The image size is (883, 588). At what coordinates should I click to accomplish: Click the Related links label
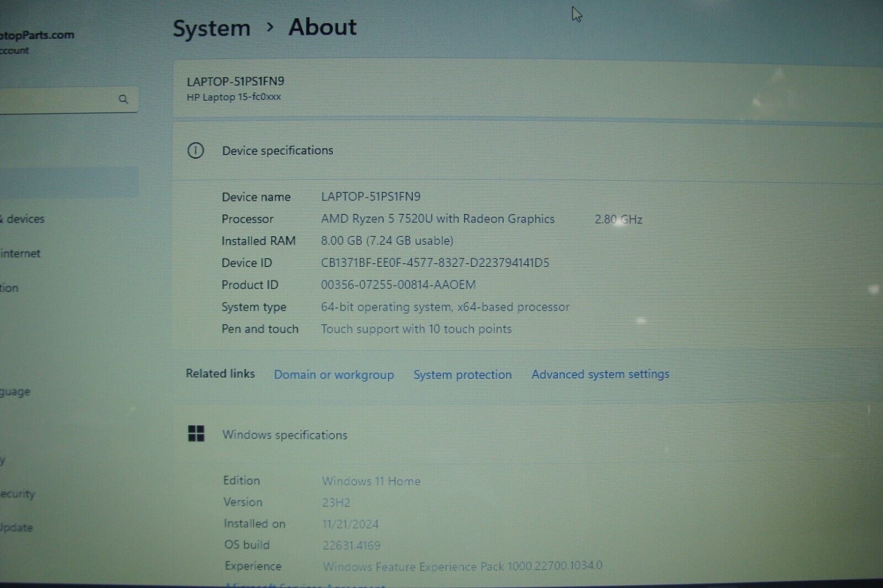220,373
